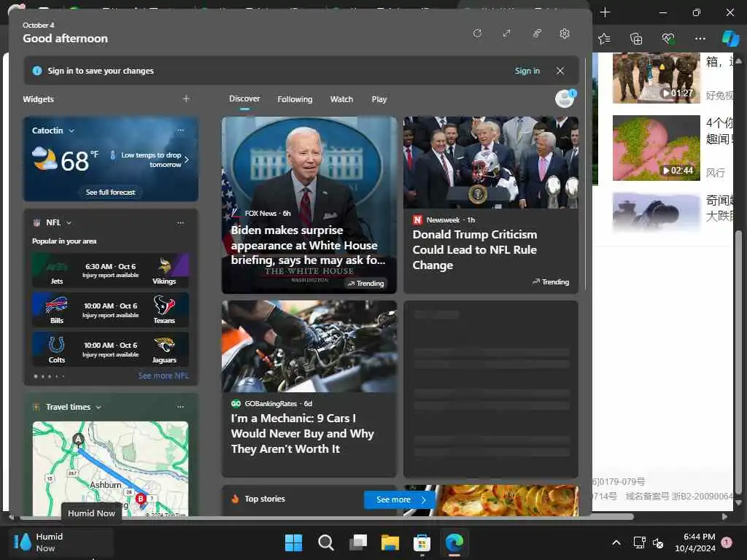
Task: Open Low temps to drop tomorrow alert
Action: click(x=149, y=160)
